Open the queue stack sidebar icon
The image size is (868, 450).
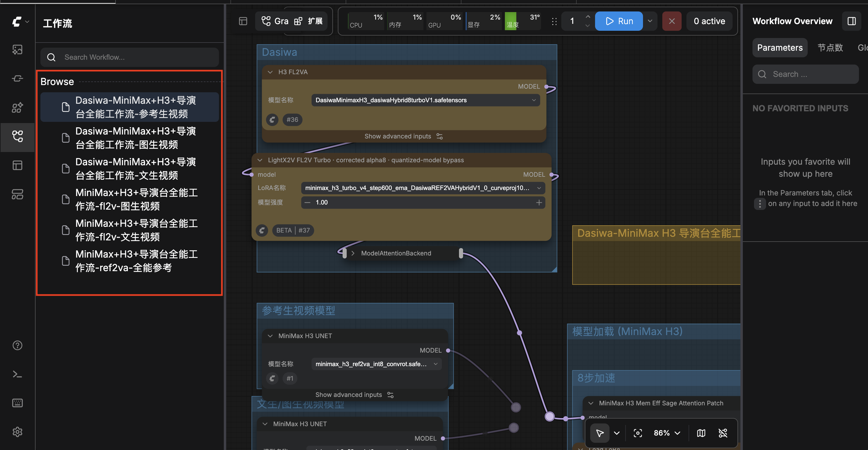17,195
